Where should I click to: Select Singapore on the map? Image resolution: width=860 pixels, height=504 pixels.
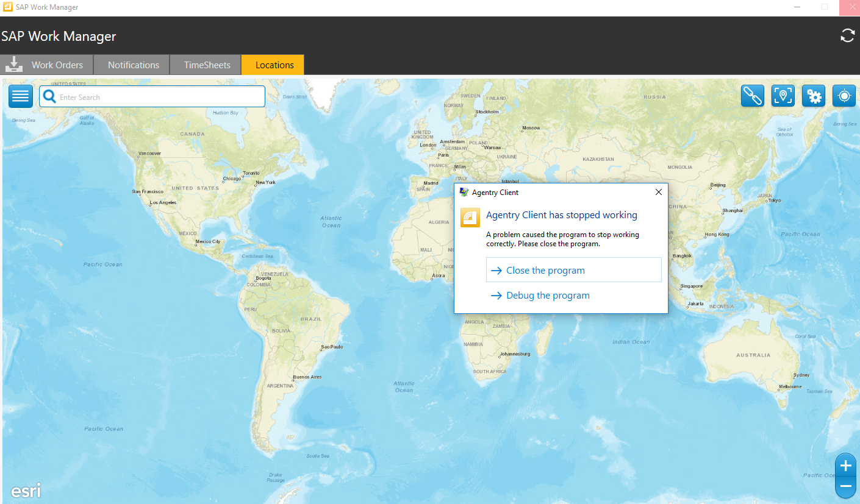tap(692, 286)
